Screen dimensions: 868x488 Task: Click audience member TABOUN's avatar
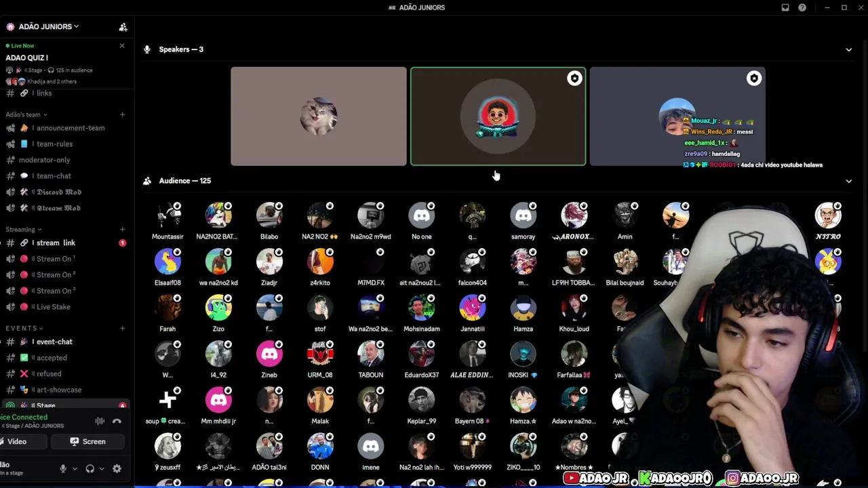point(371,354)
